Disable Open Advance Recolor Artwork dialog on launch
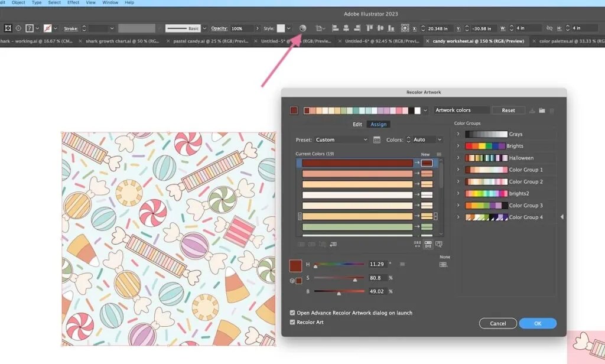The width and height of the screenshot is (605, 364). tap(292, 313)
